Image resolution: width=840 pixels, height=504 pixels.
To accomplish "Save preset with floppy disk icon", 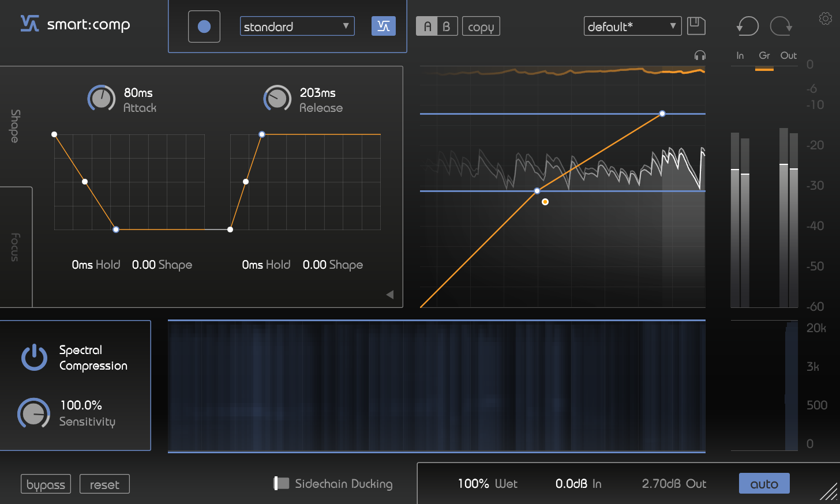I will coord(696,26).
